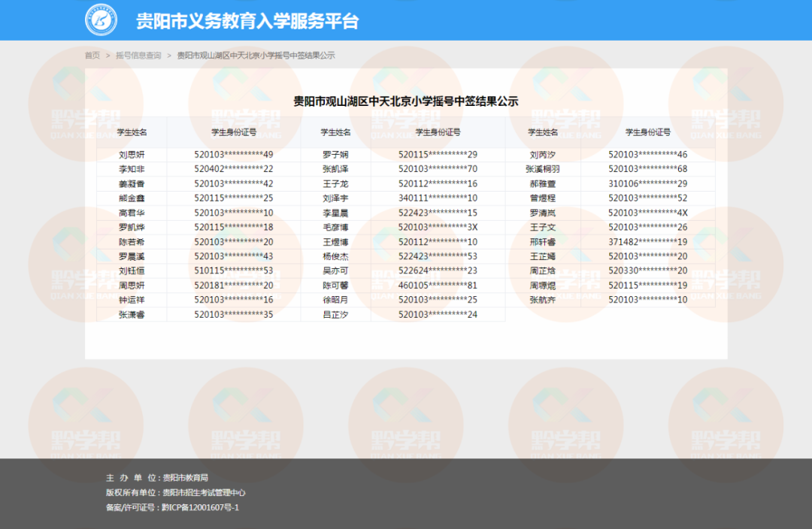Click ID cell 520181**********20
Viewport: 812px width, 529px height.
(x=234, y=286)
